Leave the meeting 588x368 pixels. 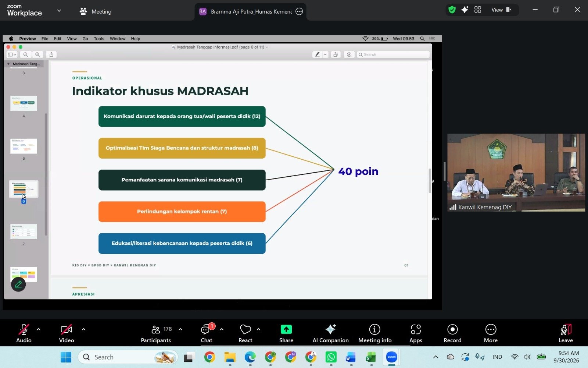(x=566, y=333)
